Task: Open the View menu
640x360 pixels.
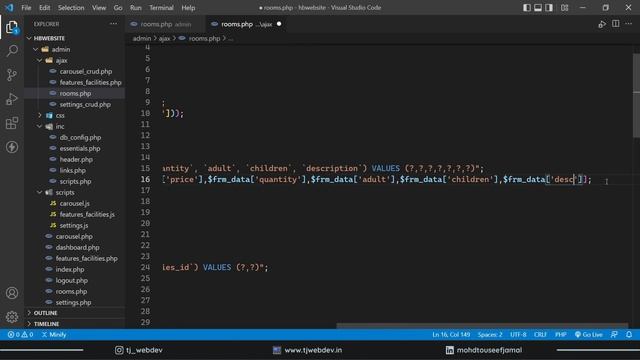Action: pyautogui.click(x=99, y=8)
